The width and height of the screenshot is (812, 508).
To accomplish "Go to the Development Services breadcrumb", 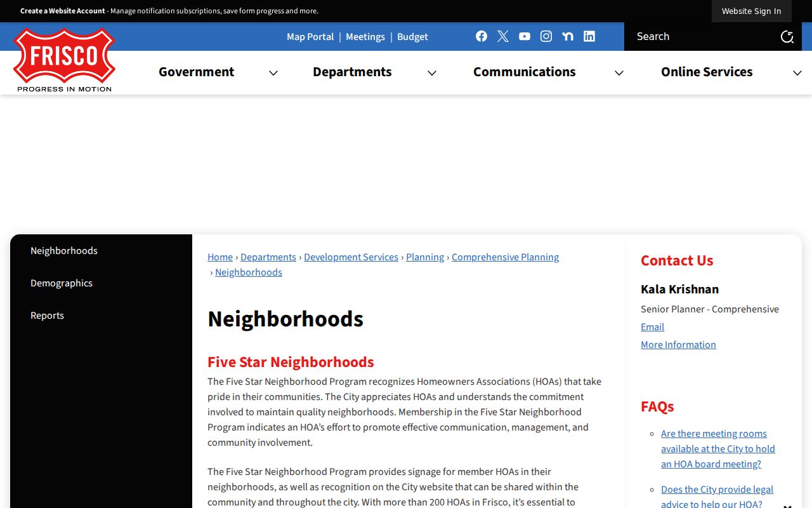I will coord(351,257).
